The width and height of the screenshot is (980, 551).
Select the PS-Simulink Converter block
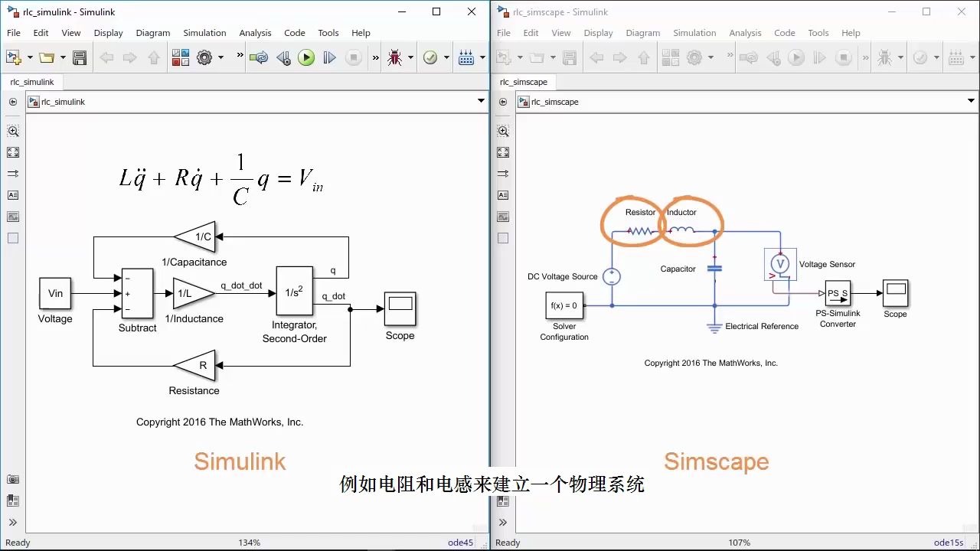pyautogui.click(x=838, y=293)
